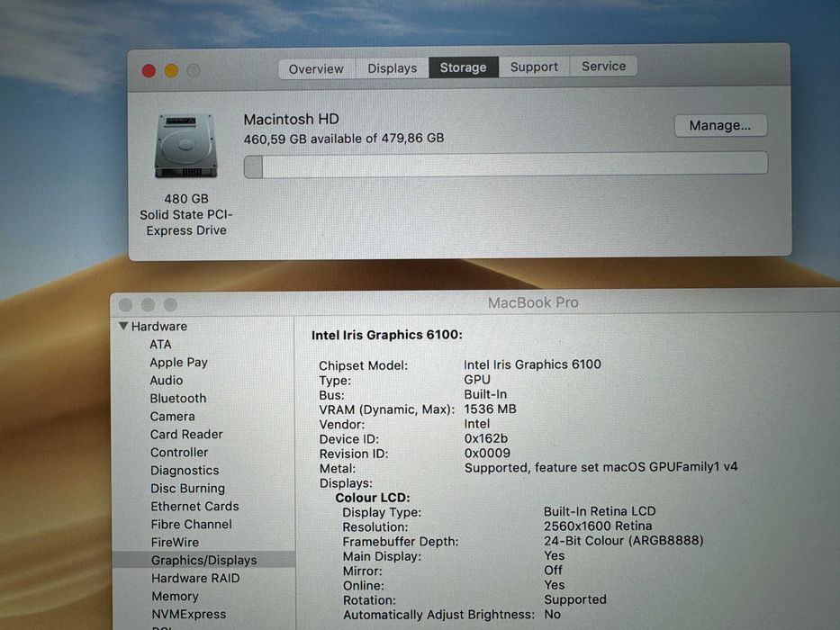Click the 24-Bit Colour (ARGB8888) value
Viewport: 840px width, 630px height.
click(x=624, y=541)
